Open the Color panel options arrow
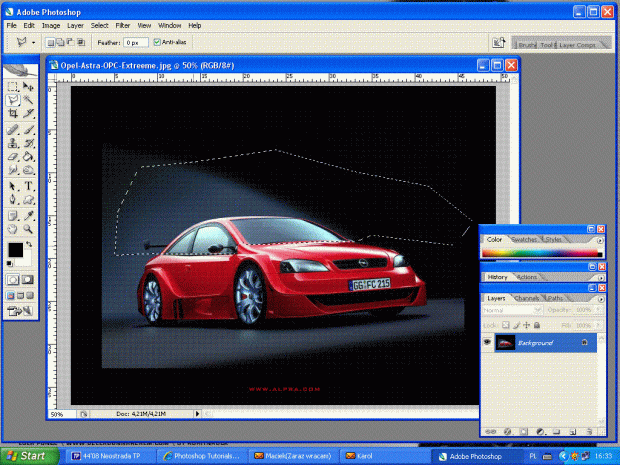 tap(599, 240)
